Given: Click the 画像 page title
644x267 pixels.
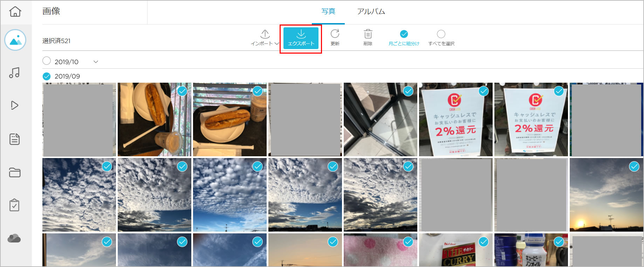Looking at the screenshot, I should pyautogui.click(x=51, y=11).
